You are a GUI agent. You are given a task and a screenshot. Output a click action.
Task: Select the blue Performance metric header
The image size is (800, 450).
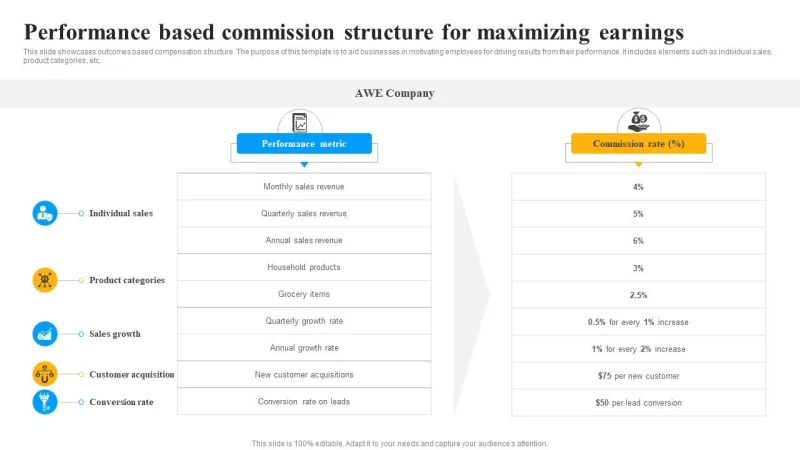click(x=304, y=144)
